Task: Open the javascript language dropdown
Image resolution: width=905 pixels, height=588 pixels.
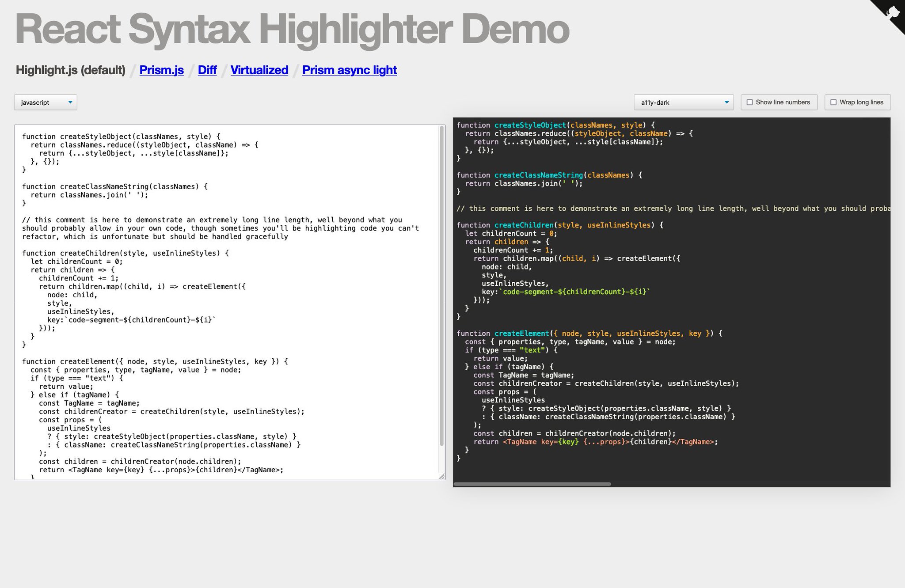Action: point(46,102)
